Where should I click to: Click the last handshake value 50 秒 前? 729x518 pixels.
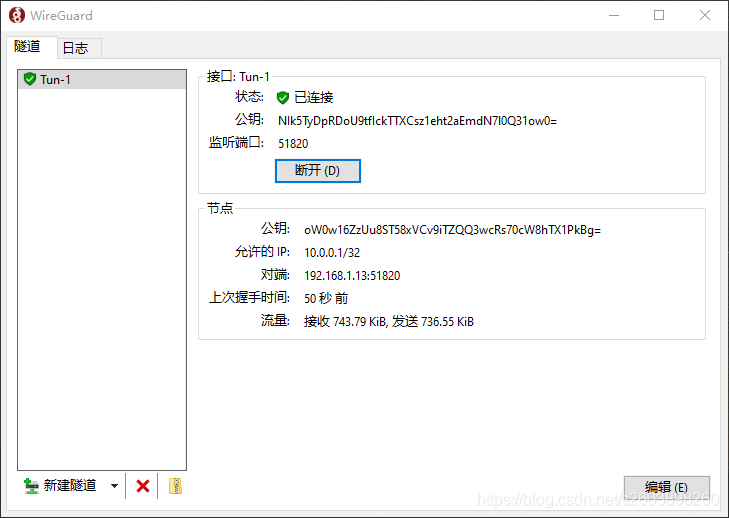pyautogui.click(x=326, y=298)
